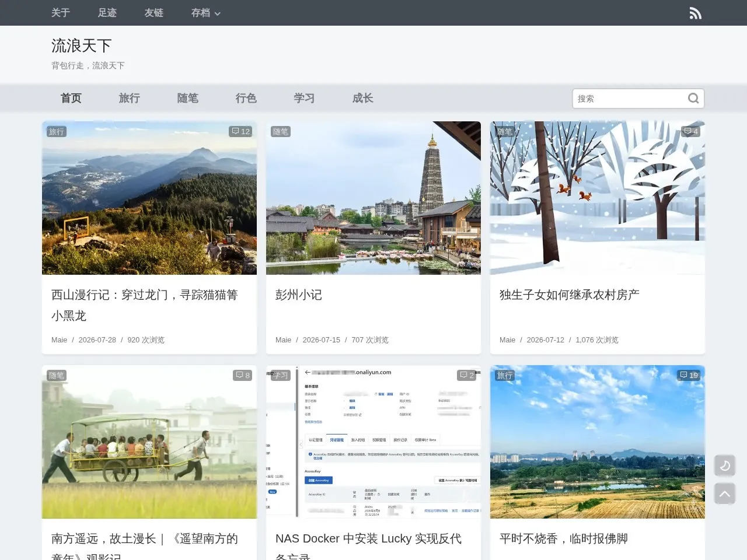Screen dimensions: 747x560
Task: Open the RSS feed icon
Action: click(x=695, y=13)
